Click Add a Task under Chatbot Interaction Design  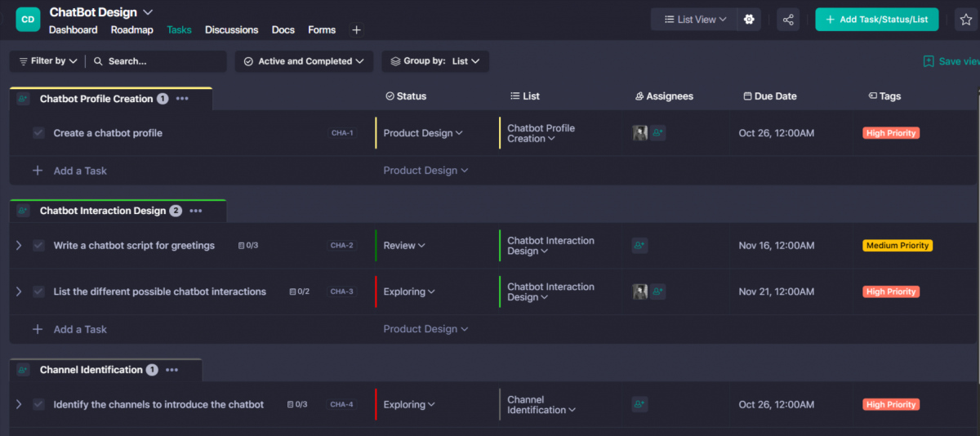pyautogui.click(x=80, y=329)
